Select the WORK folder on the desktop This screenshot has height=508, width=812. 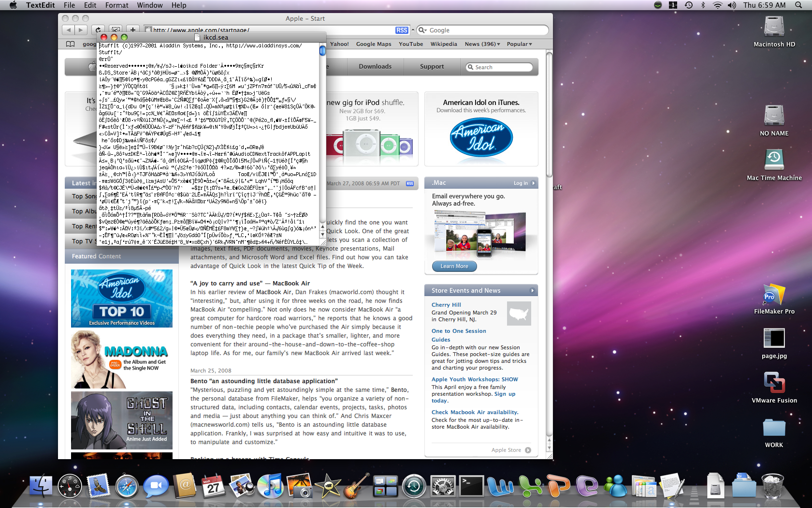774,432
